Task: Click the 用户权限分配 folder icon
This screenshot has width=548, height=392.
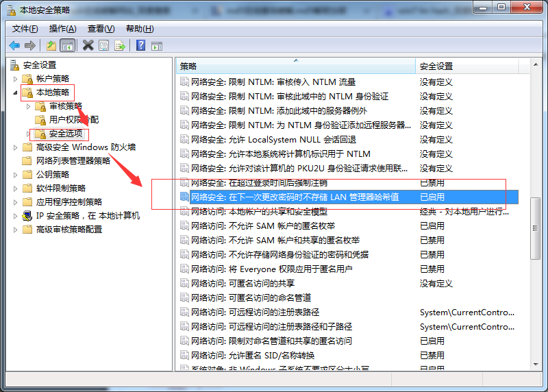Action: [x=40, y=120]
